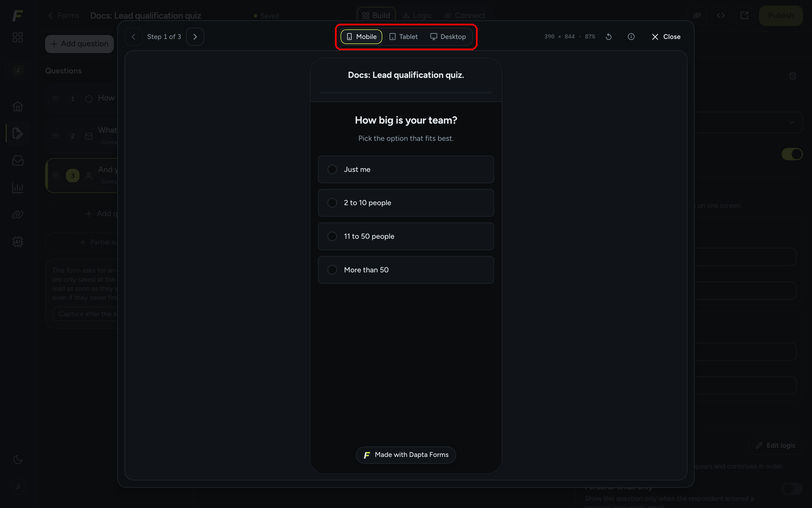Close the preview dialog
Screen dimensions: 812x508
(x=666, y=37)
